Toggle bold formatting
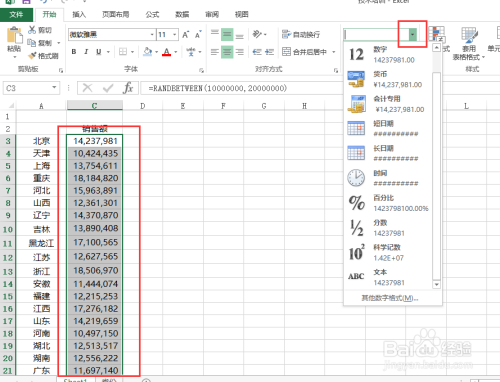500x382 pixels. pyautogui.click(x=74, y=52)
